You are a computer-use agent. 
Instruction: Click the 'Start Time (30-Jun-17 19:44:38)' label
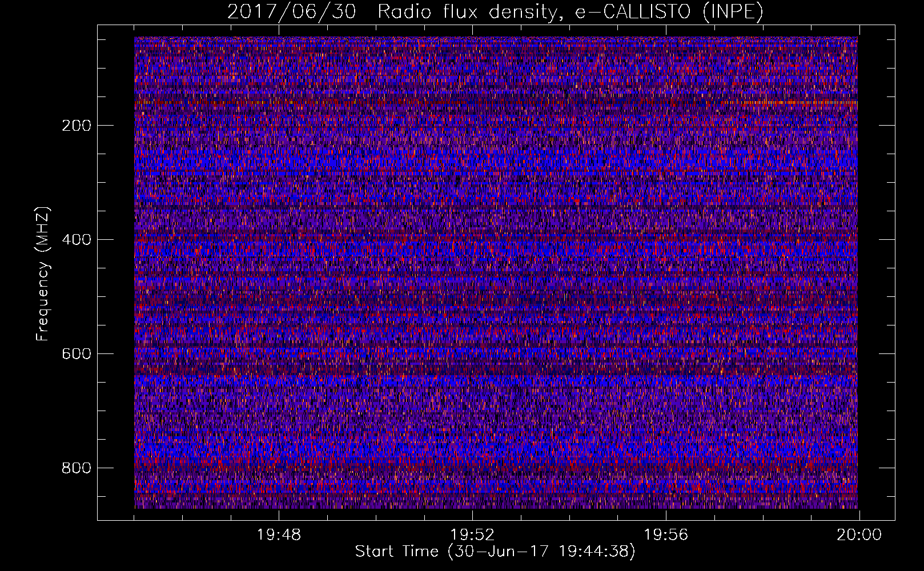(495, 552)
